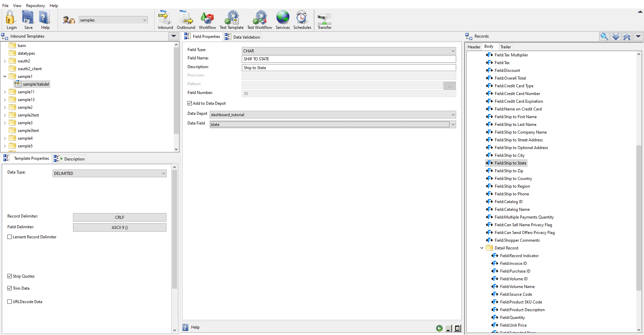Open the Services globe icon
The image size is (644, 335).
click(282, 17)
